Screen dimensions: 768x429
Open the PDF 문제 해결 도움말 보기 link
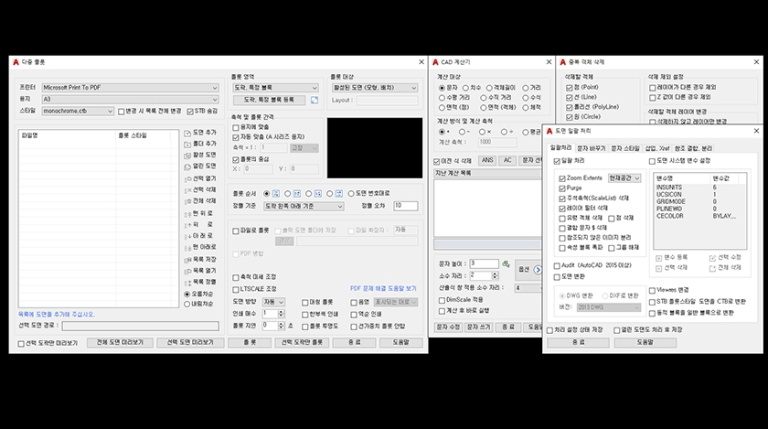[383, 288]
